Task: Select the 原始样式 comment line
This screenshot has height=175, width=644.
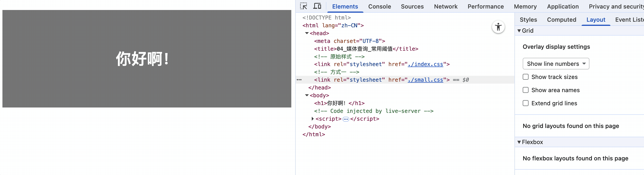Action: tap(339, 57)
